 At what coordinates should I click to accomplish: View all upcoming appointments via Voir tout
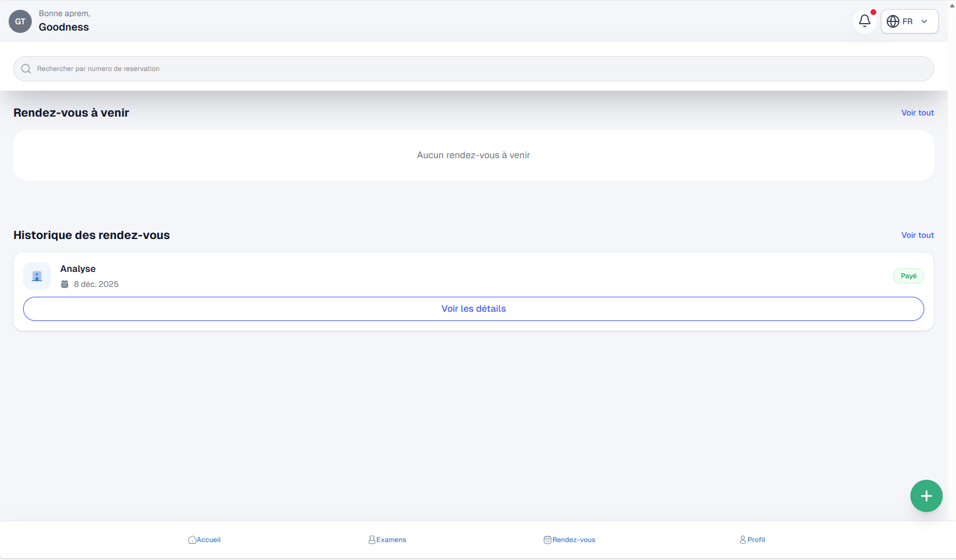point(917,113)
